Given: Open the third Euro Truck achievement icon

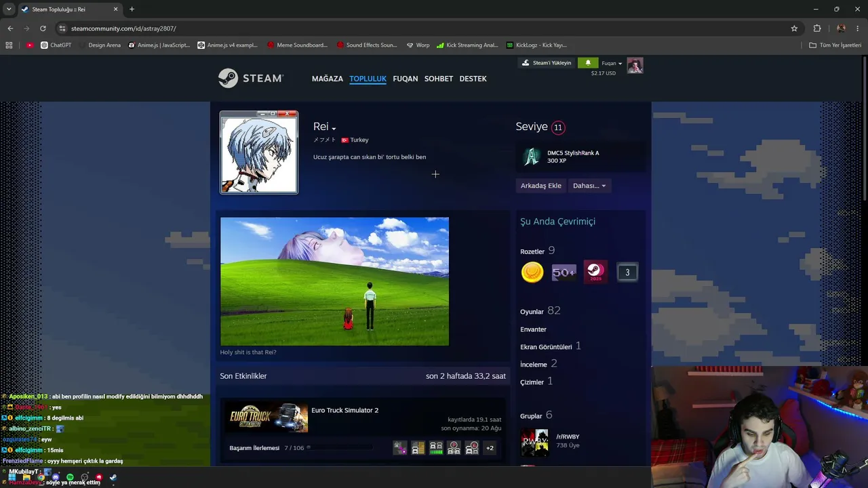Looking at the screenshot, I should coord(436,448).
